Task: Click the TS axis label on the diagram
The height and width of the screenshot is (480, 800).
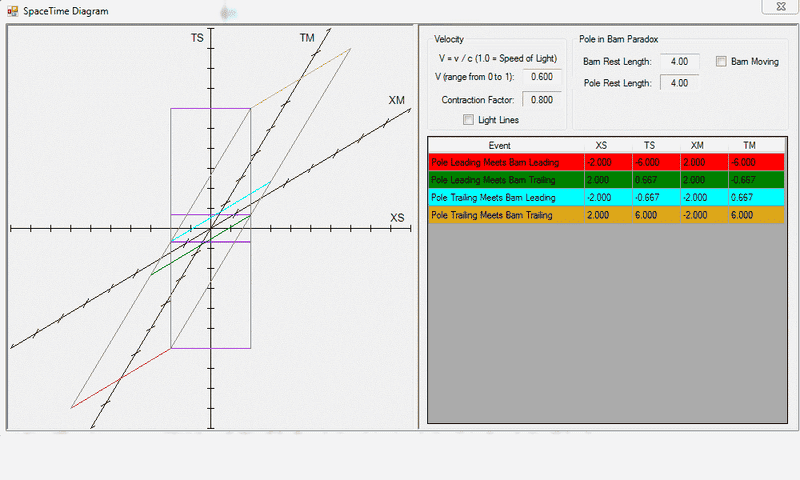Action: 197,38
